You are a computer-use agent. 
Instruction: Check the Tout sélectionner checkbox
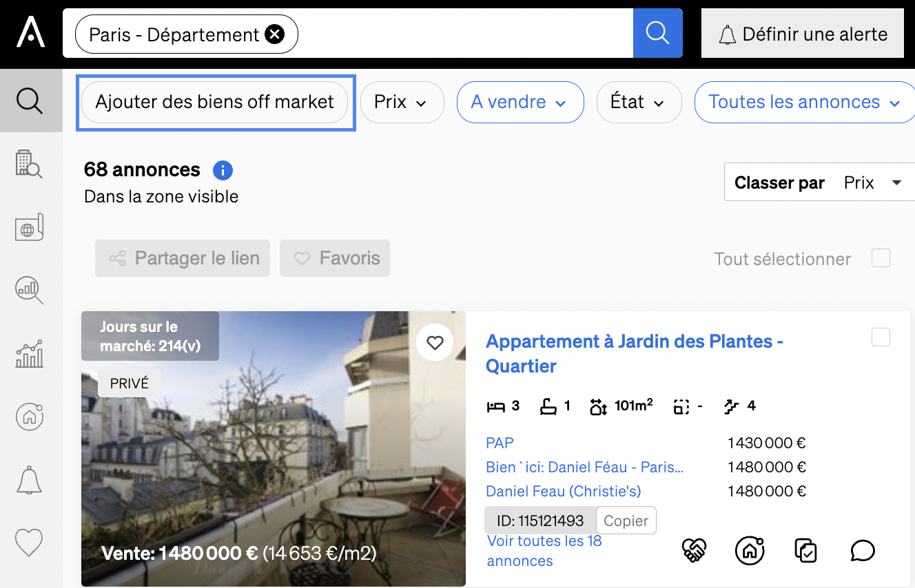881,258
